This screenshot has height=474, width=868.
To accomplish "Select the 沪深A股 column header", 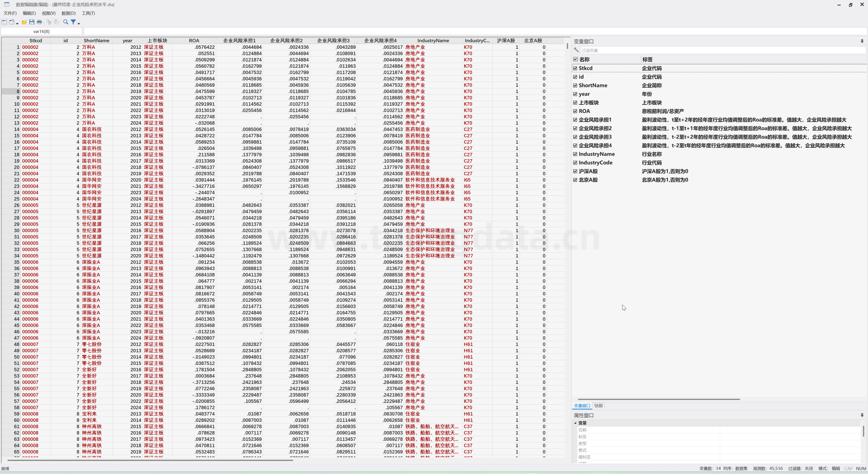I will [506, 41].
